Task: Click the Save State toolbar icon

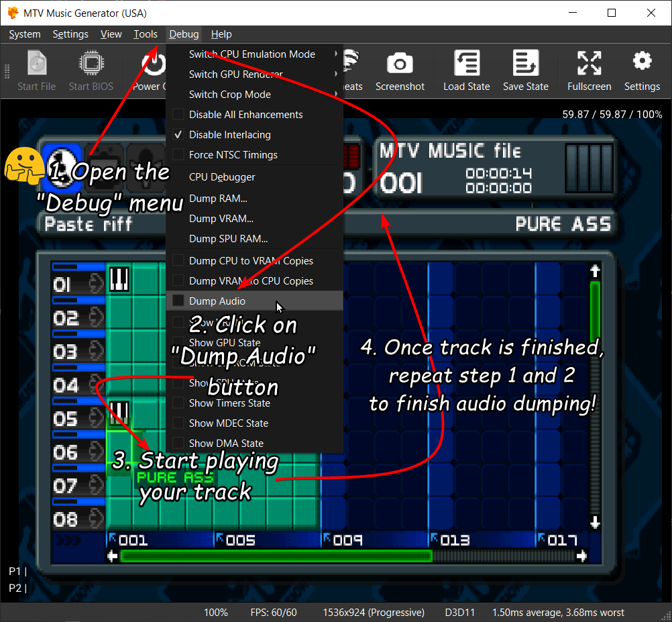Action: (x=525, y=64)
